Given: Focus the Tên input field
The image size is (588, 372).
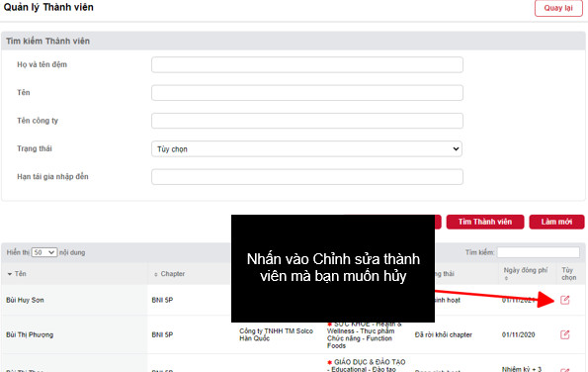Looking at the screenshot, I should 307,93.
